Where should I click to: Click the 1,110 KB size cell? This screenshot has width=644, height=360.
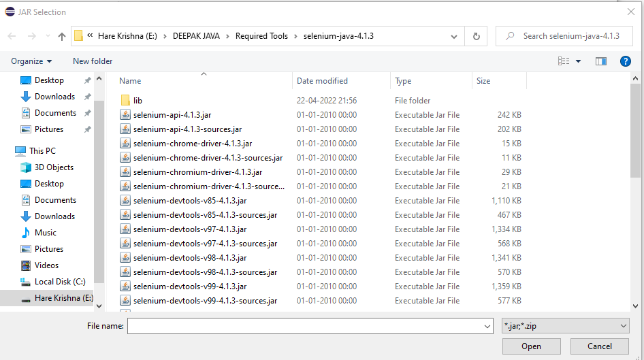(506, 200)
